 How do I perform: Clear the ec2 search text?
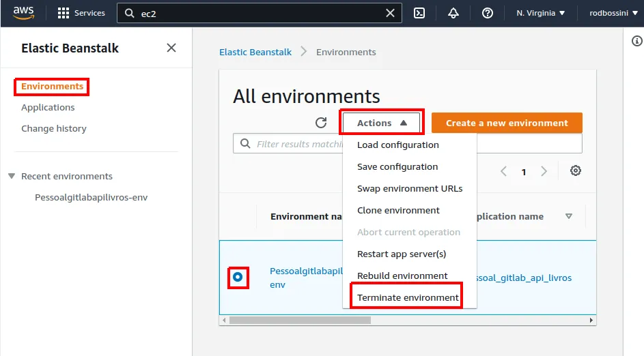click(x=390, y=13)
